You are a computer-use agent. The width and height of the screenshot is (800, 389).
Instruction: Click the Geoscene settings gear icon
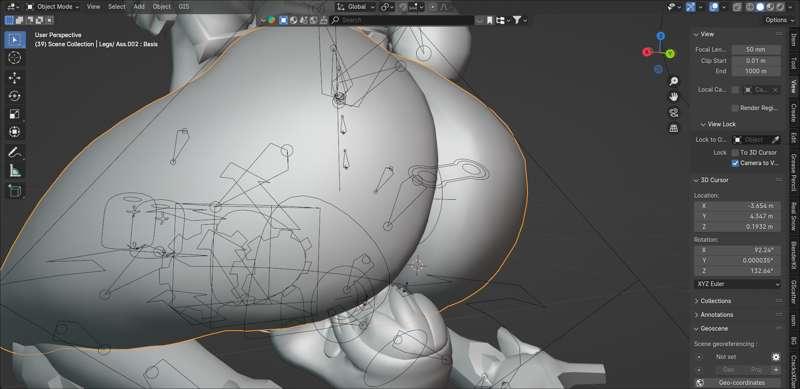point(776,357)
